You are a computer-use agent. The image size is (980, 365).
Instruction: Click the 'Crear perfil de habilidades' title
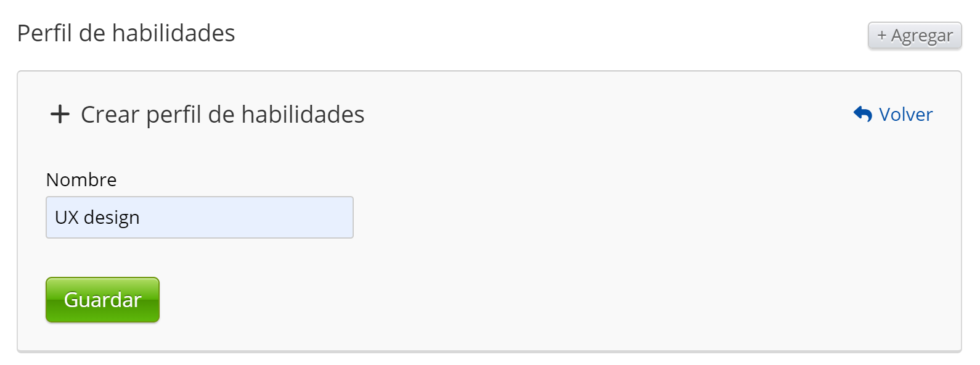(x=223, y=115)
